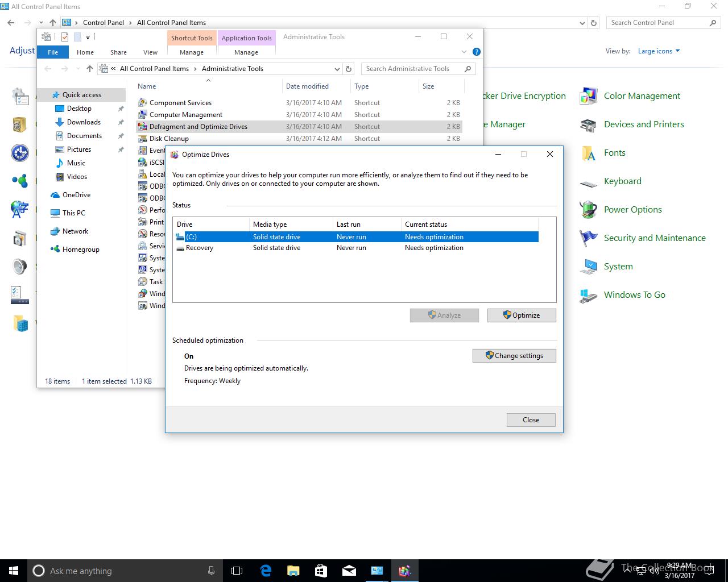Screen dimensions: 728x582
Task: Select the Recovery drive icon
Action: 180,248
